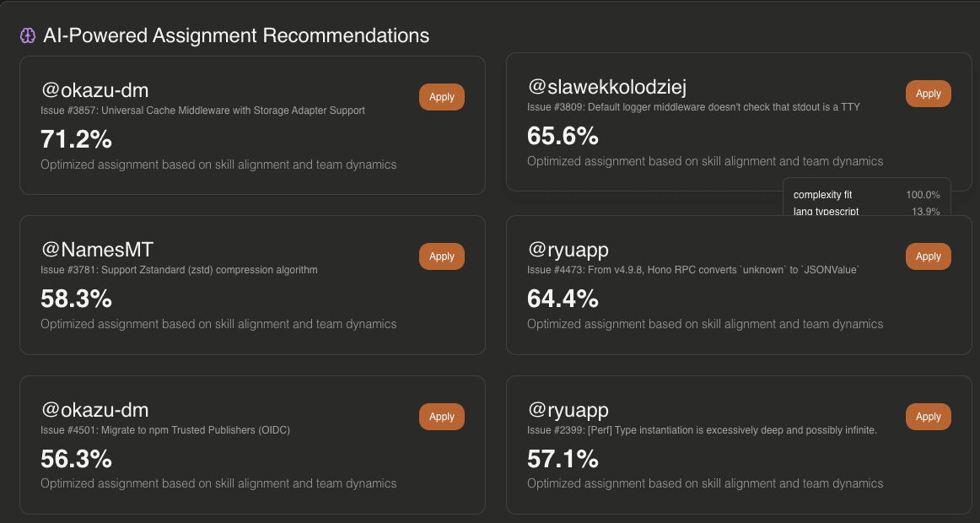Apply the recommendation for Issue #3857
This screenshot has width=980, height=523.
(441, 97)
